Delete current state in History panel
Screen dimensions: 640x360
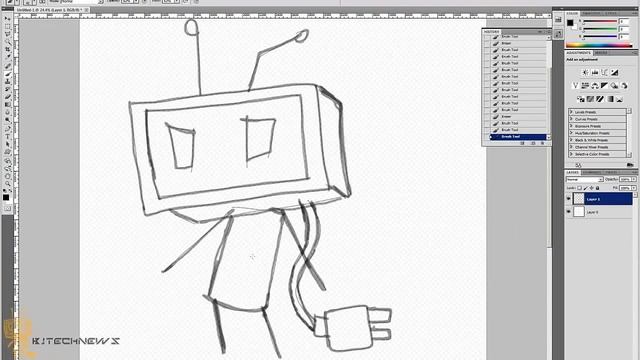(x=543, y=143)
